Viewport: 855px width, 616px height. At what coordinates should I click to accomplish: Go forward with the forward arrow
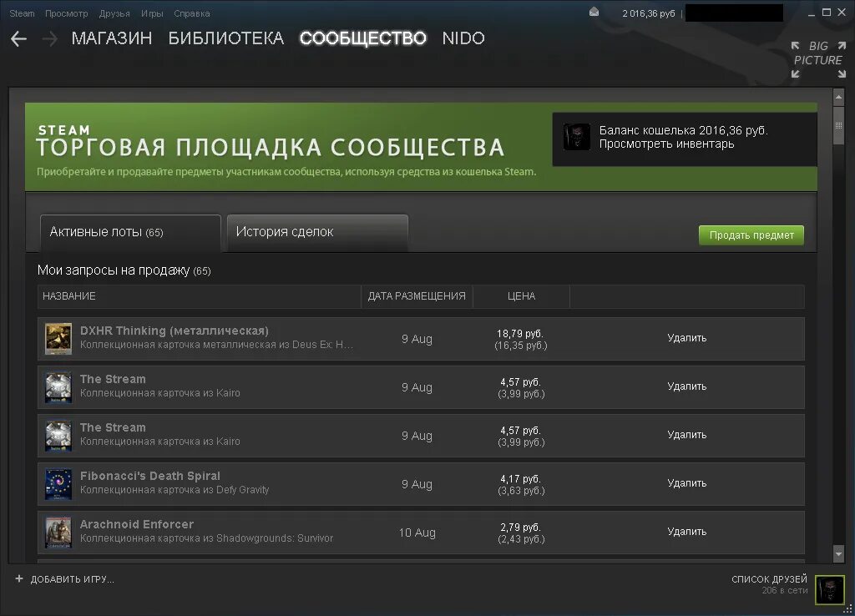(49, 38)
